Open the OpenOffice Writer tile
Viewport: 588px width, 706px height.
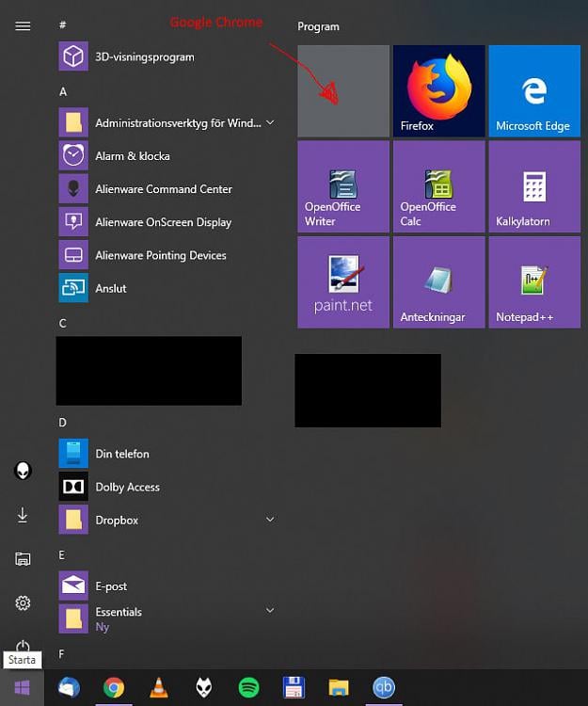coord(343,187)
